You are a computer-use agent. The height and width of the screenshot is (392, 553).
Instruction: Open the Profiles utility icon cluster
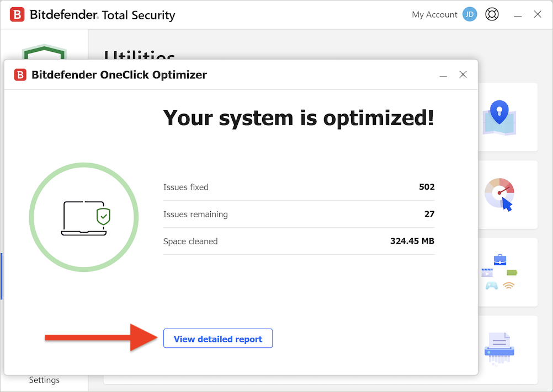(499, 272)
